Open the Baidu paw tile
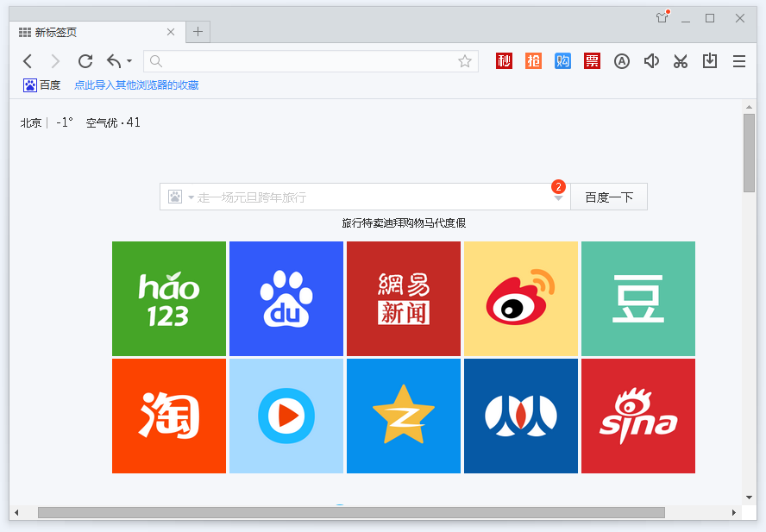This screenshot has width=766, height=532. coord(286,298)
